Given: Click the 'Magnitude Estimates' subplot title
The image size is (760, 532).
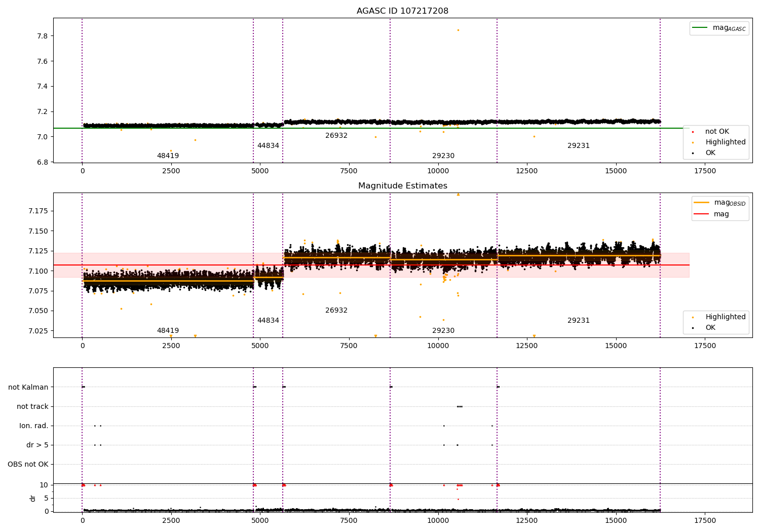Looking at the screenshot, I should coord(402,186).
